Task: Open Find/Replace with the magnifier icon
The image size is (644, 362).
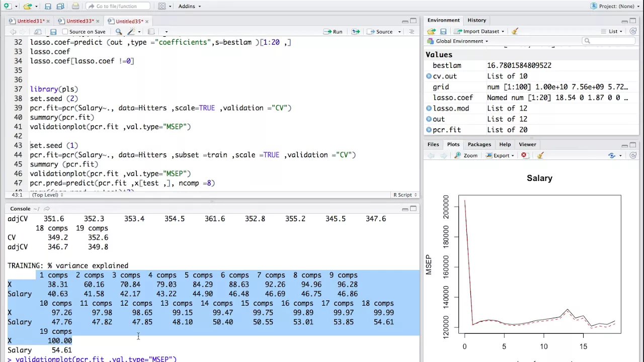Action: coord(119,32)
